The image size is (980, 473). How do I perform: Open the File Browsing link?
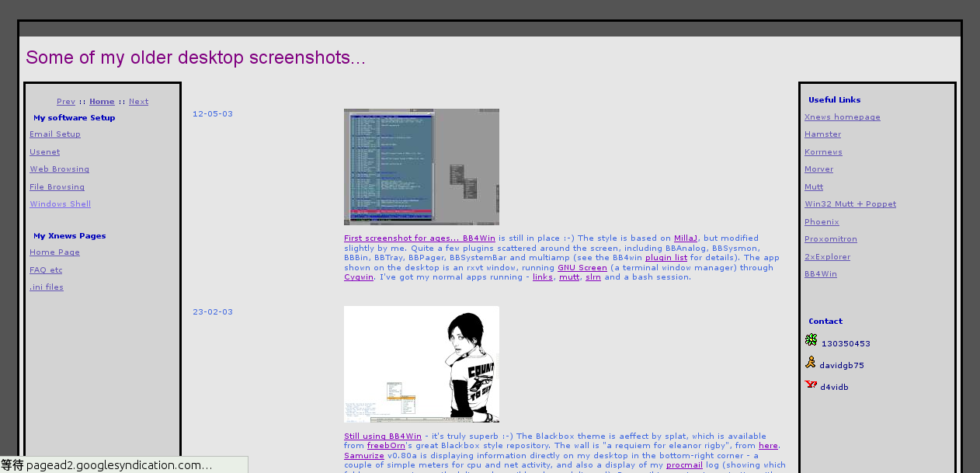pos(57,187)
